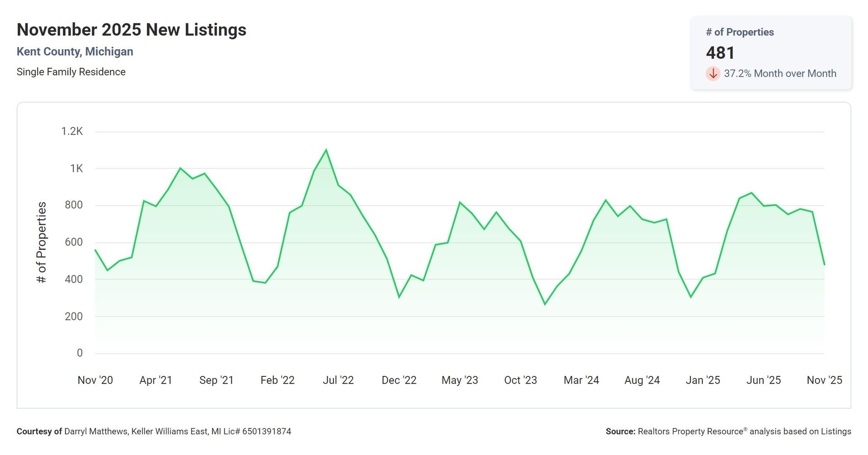Click the Kent County, Michigan subtitle
Screen dimensions: 868x455
point(75,52)
